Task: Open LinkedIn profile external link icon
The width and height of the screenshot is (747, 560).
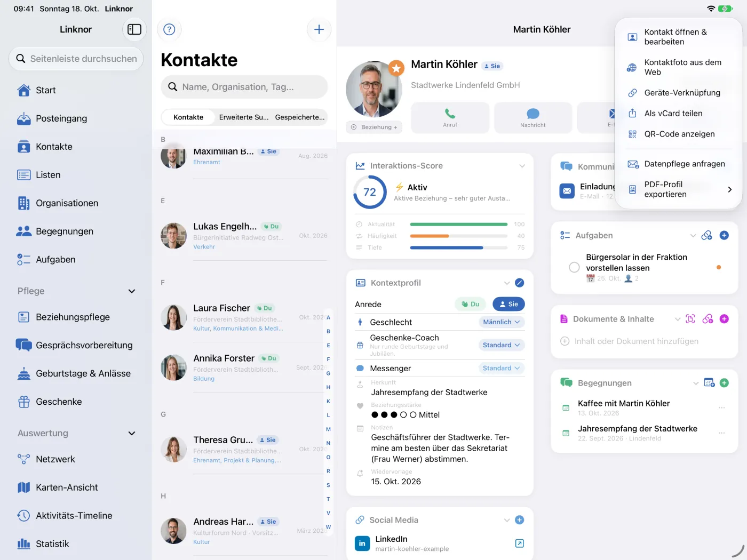Action: click(x=519, y=543)
